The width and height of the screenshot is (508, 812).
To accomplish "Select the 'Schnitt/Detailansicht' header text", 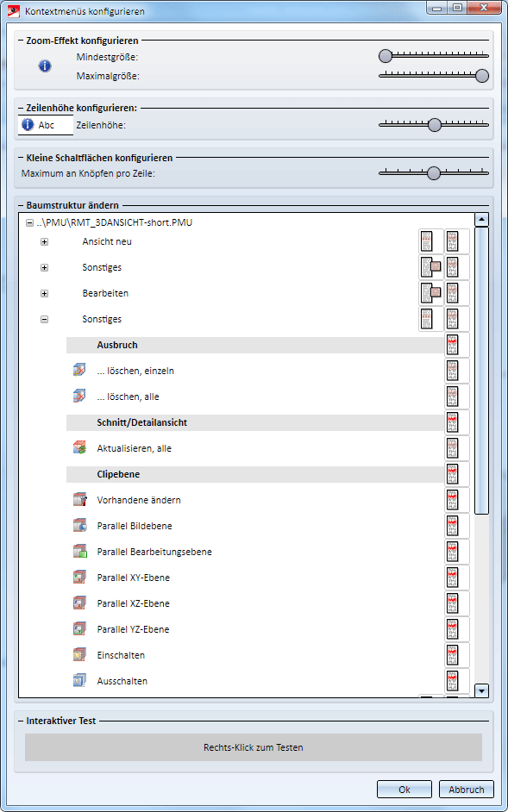I will [142, 422].
